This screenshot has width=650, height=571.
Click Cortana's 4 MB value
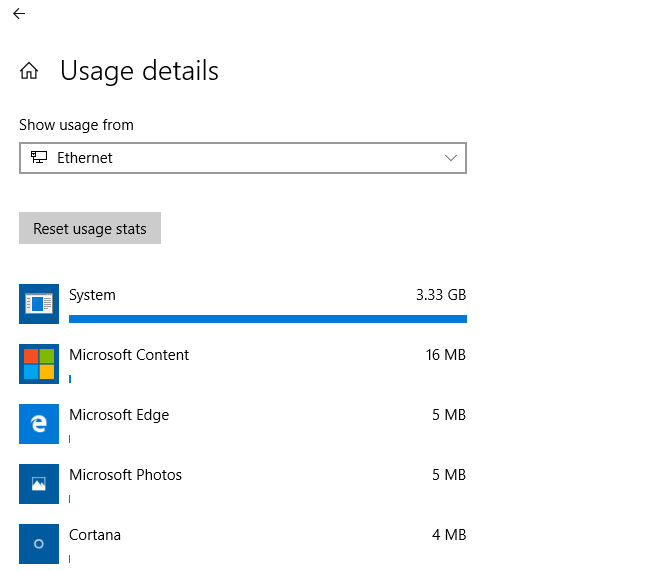[449, 535]
